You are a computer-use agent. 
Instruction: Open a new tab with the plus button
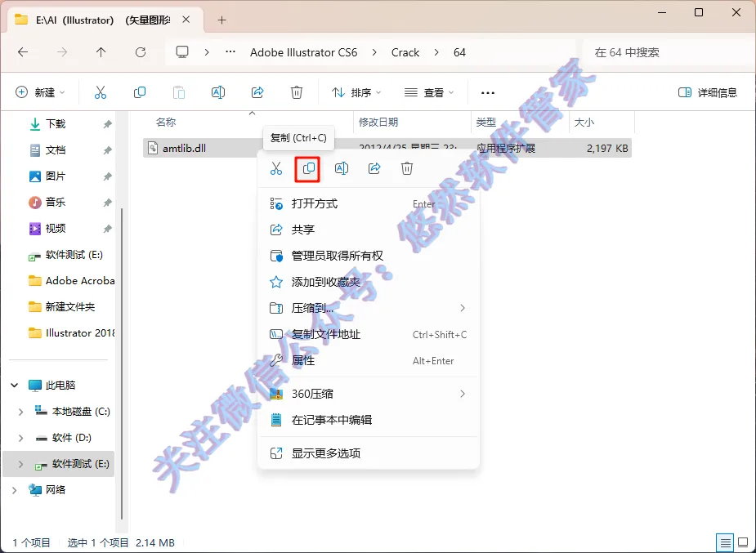click(x=221, y=20)
